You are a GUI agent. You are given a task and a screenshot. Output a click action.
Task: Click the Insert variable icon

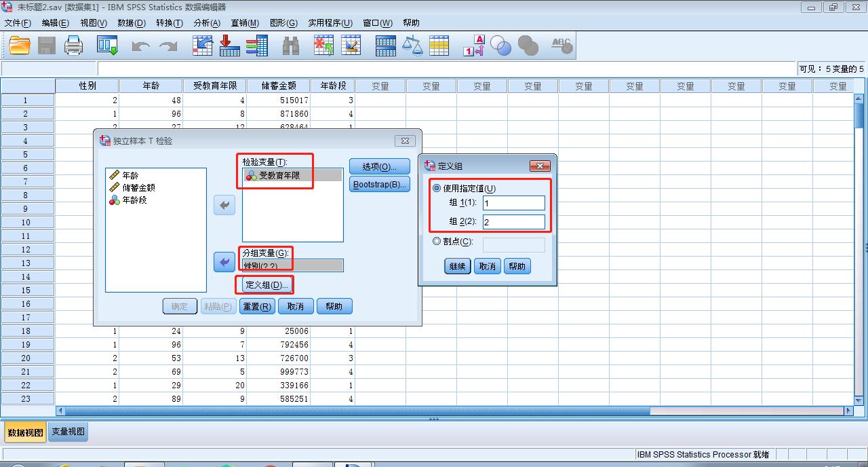click(351, 45)
